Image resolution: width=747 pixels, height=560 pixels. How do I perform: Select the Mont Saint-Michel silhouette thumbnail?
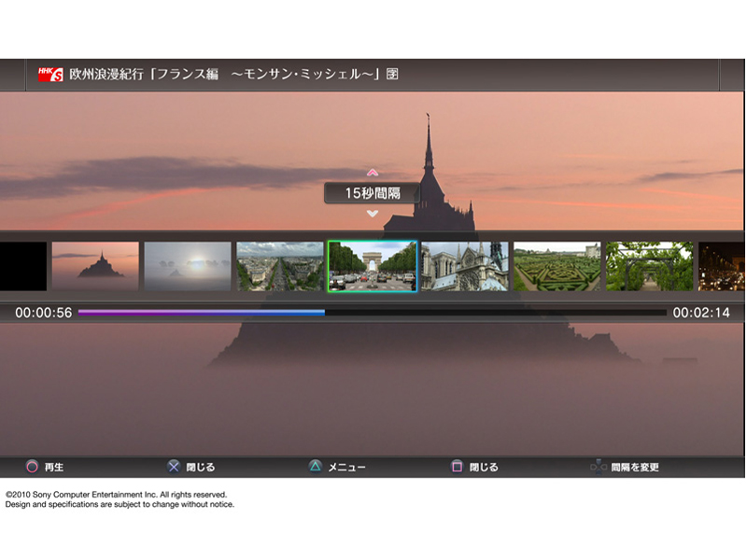pos(95,266)
